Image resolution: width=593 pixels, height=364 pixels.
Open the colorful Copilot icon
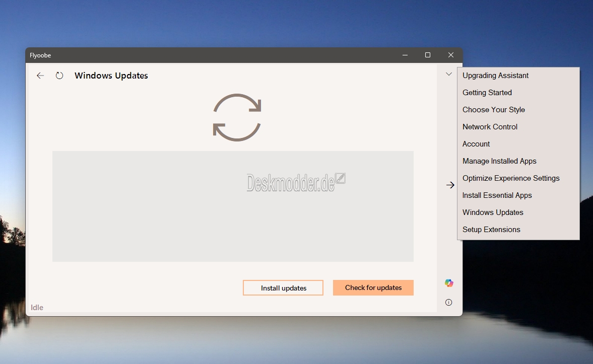449,283
